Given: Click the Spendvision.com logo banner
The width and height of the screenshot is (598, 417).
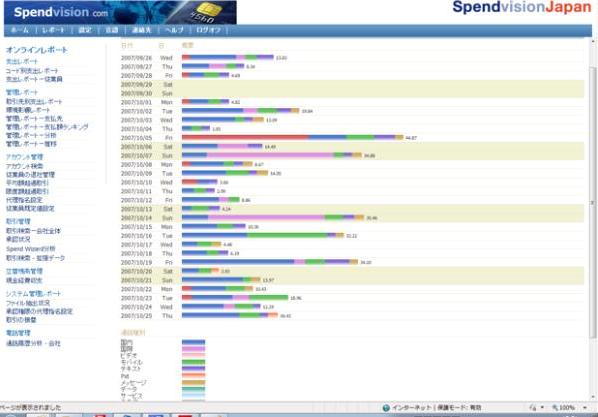Looking at the screenshot, I should coord(120,12).
